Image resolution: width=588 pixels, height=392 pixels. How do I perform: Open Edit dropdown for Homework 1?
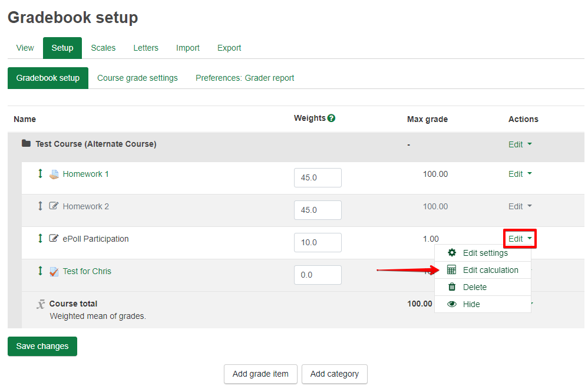click(x=520, y=174)
